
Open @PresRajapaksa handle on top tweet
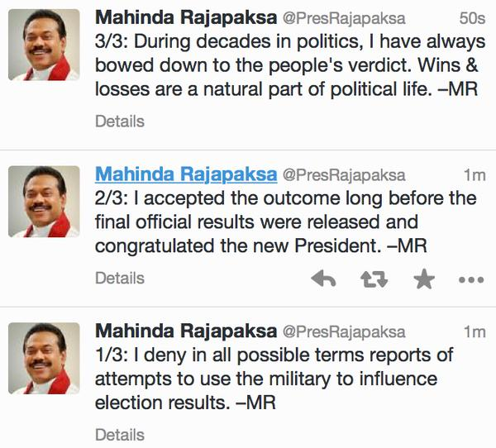click(344, 18)
